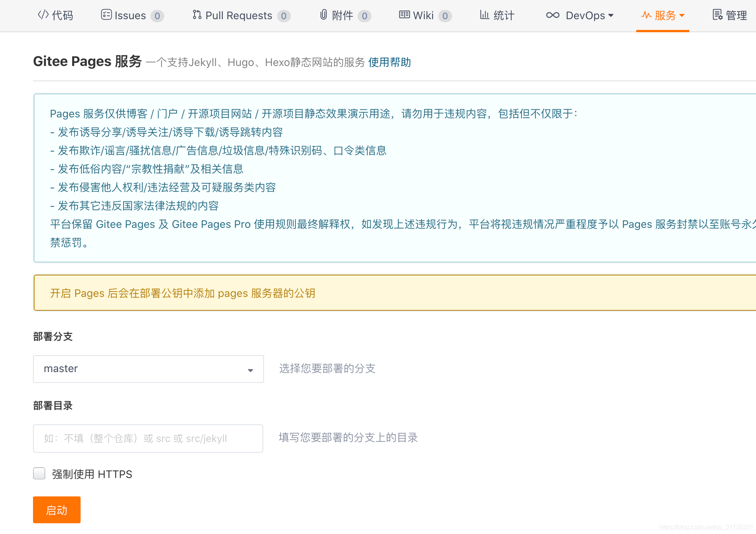Expand the 服务 dropdown caret
Image resolution: width=756 pixels, height=534 pixels.
[682, 16]
